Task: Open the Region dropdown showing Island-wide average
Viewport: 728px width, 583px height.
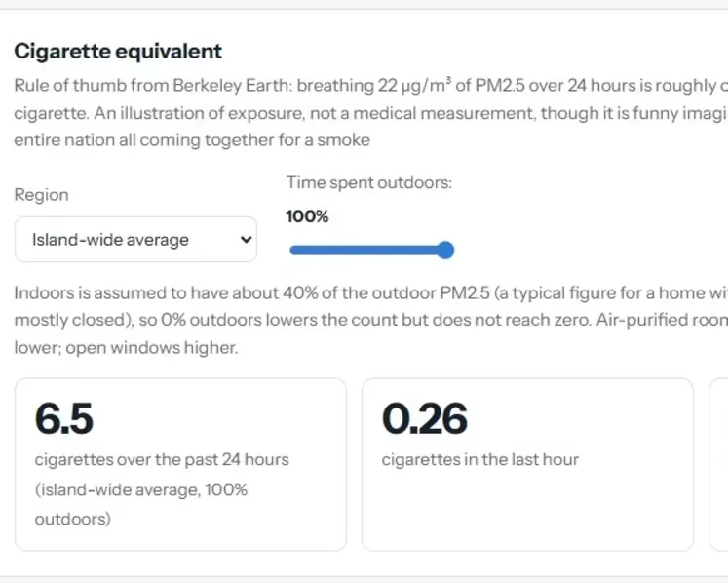Action: click(x=135, y=239)
